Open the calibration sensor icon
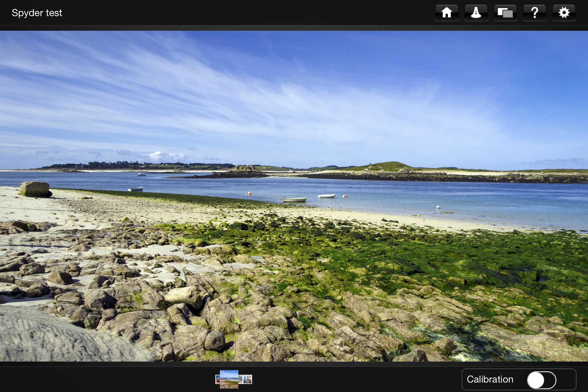Screen dimensions: 588x392 (x=476, y=13)
